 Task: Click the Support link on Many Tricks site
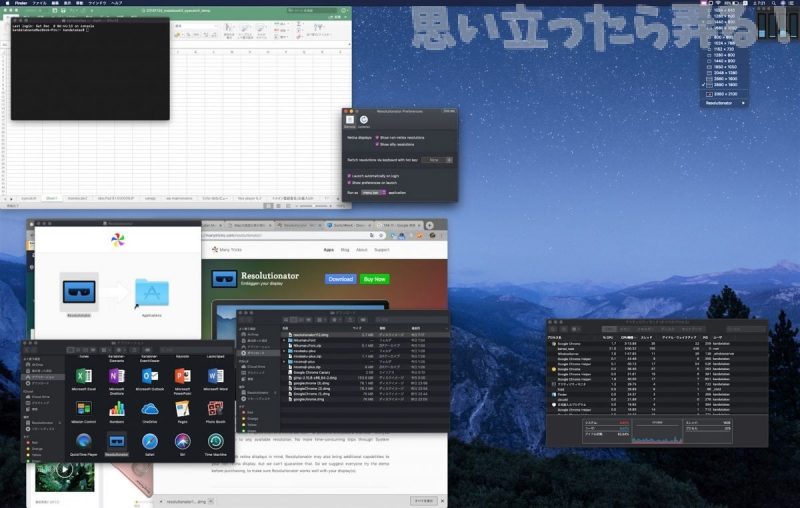382,250
